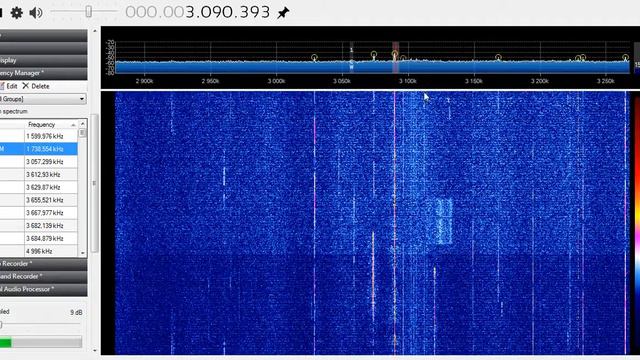The image size is (640, 360).
Task: Click the bookmark marker near 3.030k
Action: (x=314, y=58)
